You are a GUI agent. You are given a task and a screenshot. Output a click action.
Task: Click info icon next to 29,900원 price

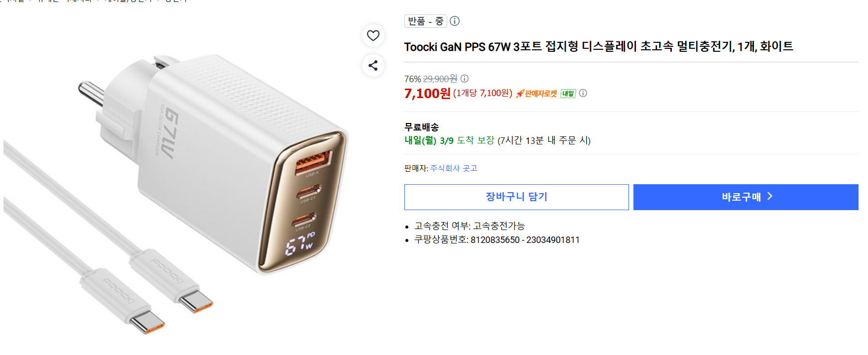coord(465,79)
